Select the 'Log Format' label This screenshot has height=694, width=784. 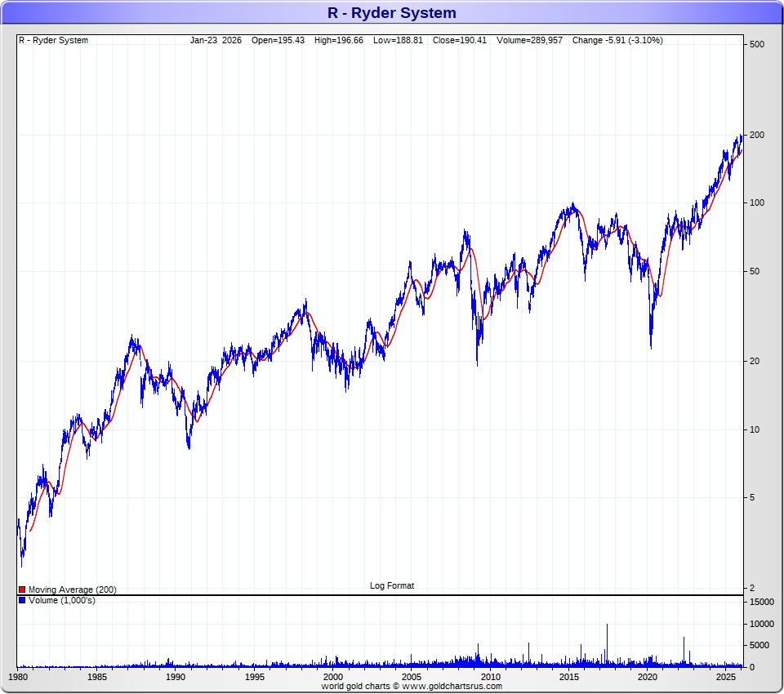(x=392, y=585)
